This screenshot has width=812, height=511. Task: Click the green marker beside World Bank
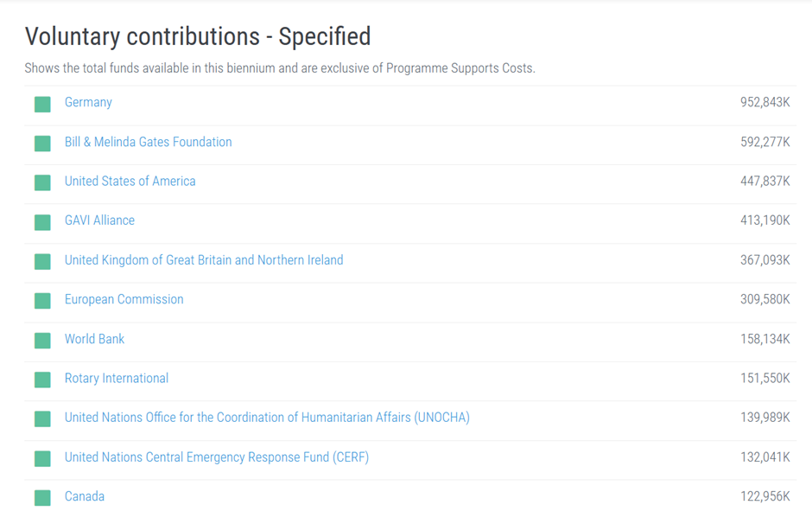(x=42, y=341)
